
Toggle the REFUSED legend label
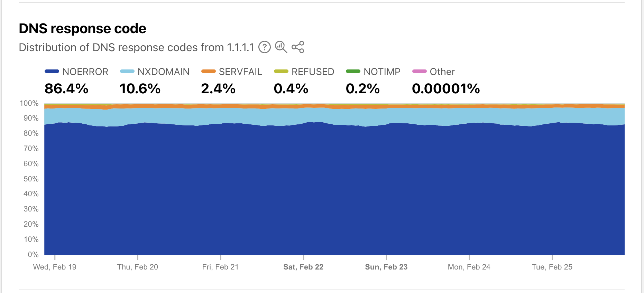[313, 72]
